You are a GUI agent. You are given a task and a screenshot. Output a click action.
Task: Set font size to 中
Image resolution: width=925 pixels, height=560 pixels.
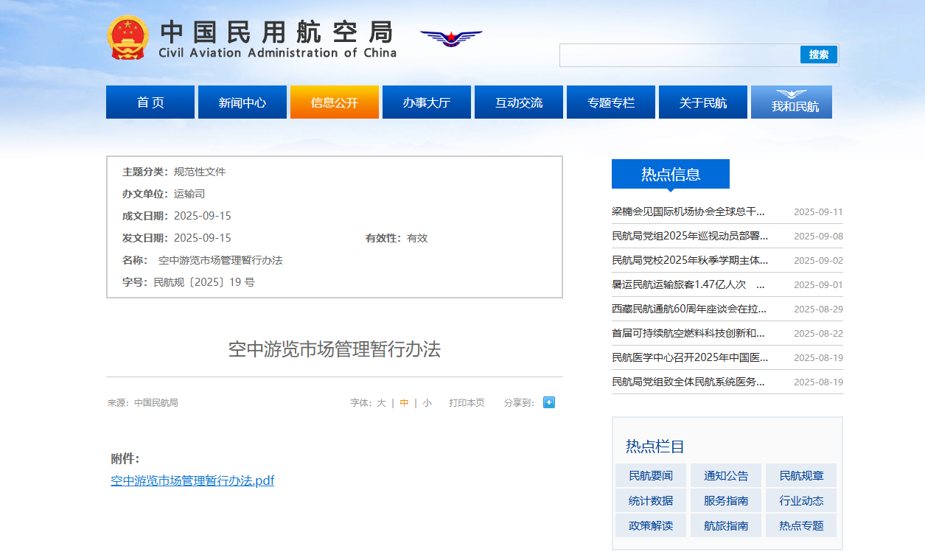404,403
